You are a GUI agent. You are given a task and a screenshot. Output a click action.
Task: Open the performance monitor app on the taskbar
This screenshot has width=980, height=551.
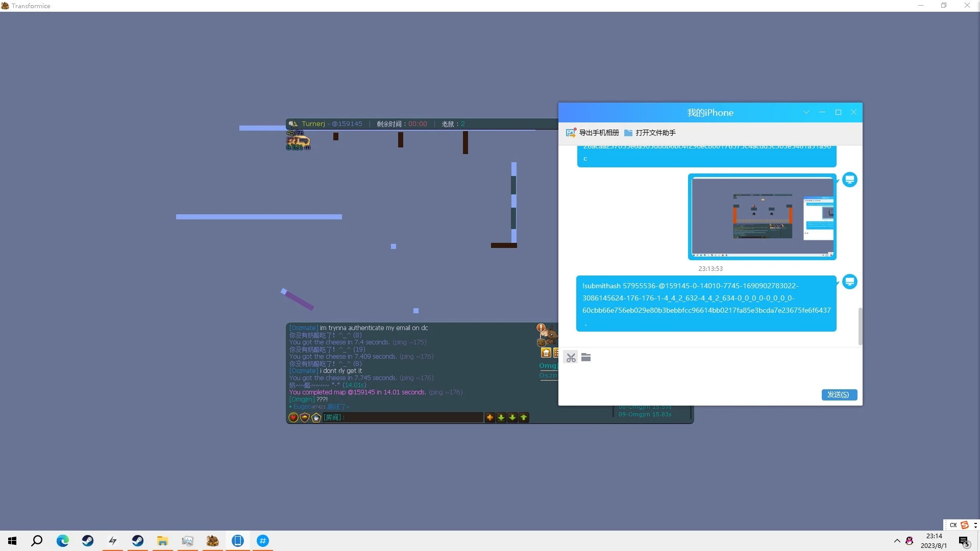coord(188,541)
